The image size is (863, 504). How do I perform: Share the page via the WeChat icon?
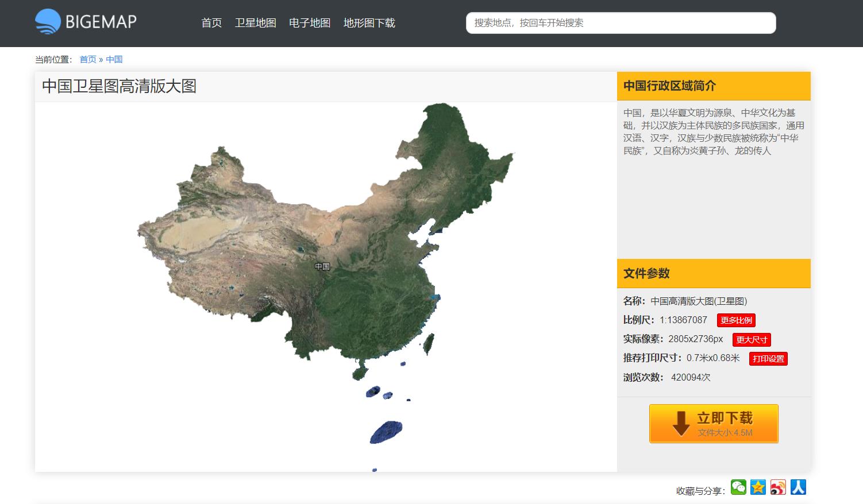point(739,487)
